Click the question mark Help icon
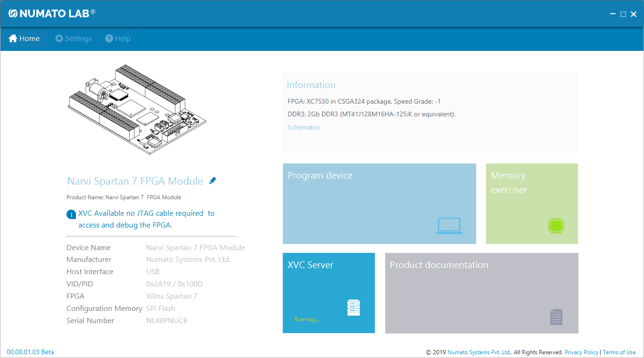 tap(109, 39)
